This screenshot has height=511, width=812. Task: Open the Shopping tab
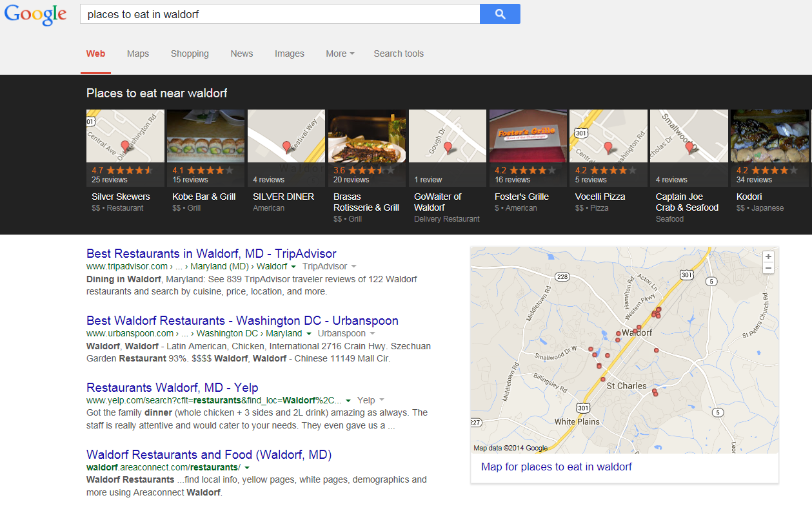(190, 53)
